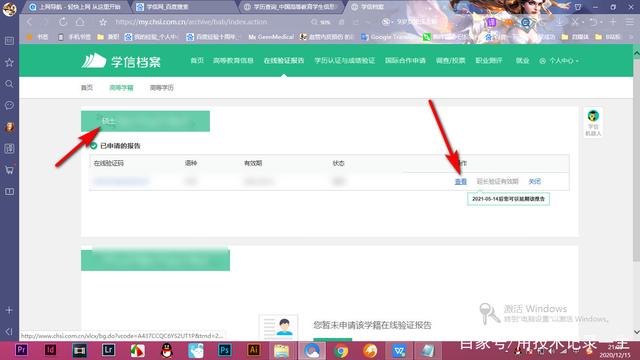The height and width of the screenshot is (360, 640).
Task: Open 高等教育信息 navigation item
Action: (233, 60)
